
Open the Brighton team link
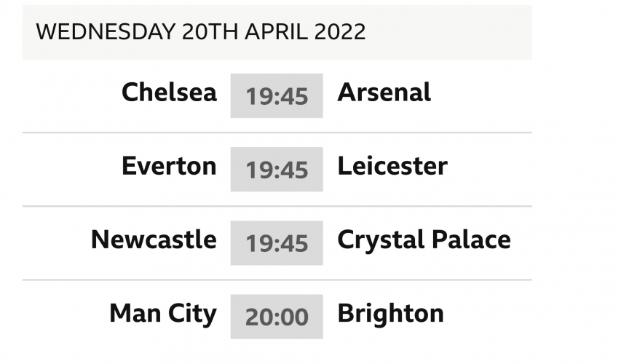pyautogui.click(x=390, y=313)
